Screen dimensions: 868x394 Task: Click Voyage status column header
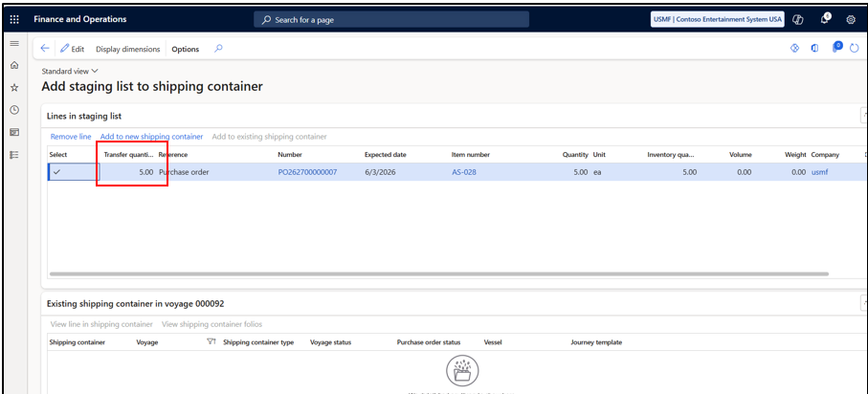pyautogui.click(x=330, y=342)
